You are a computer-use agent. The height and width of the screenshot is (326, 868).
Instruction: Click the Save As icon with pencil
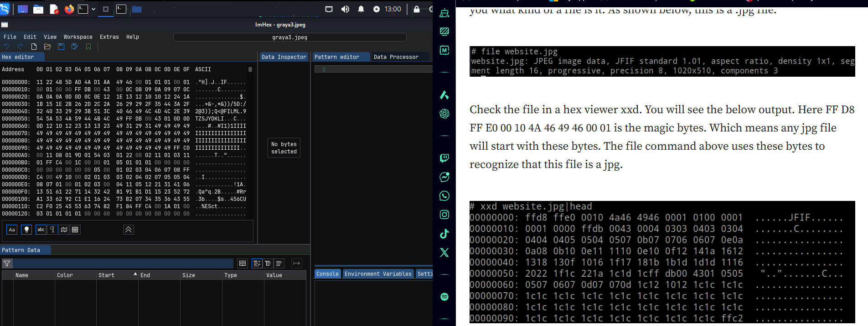pyautogui.click(x=75, y=47)
